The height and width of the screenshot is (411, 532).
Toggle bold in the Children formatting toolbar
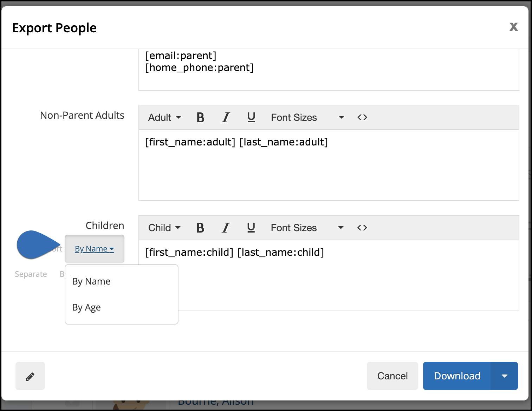click(200, 228)
